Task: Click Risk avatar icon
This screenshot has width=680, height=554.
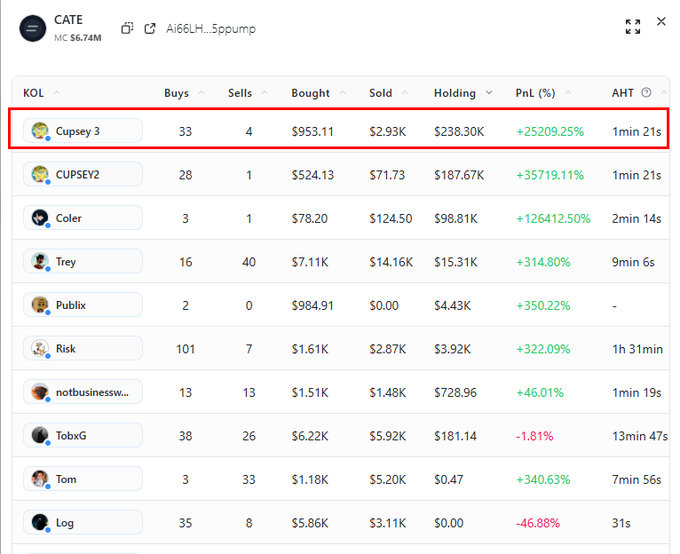Action: 40,348
